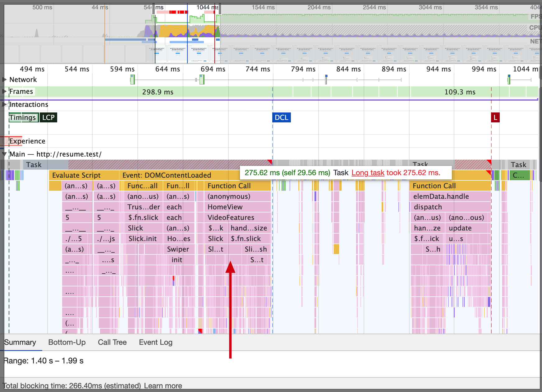Select the LCP timing marker

click(48, 117)
